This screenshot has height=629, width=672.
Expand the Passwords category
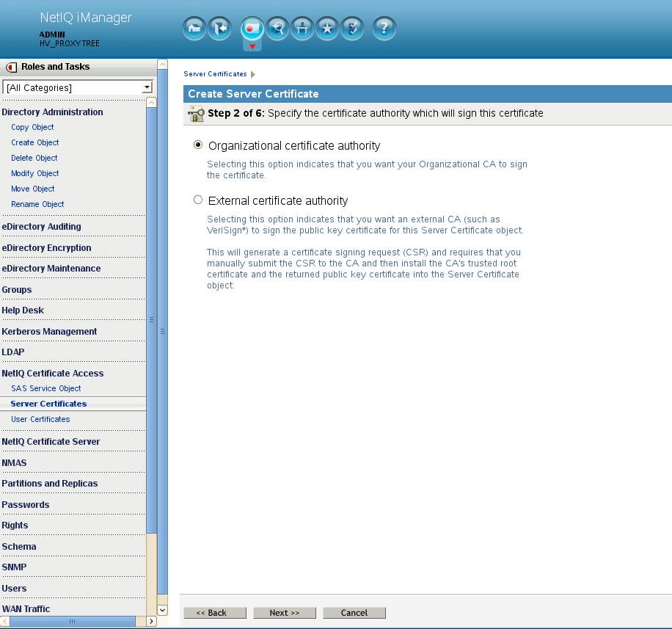[25, 505]
